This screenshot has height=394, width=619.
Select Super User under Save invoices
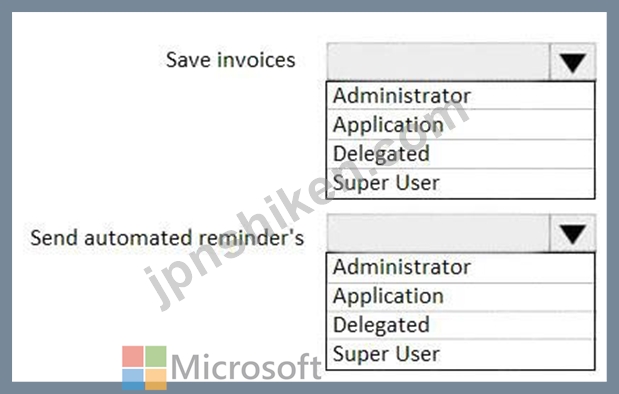click(x=460, y=183)
